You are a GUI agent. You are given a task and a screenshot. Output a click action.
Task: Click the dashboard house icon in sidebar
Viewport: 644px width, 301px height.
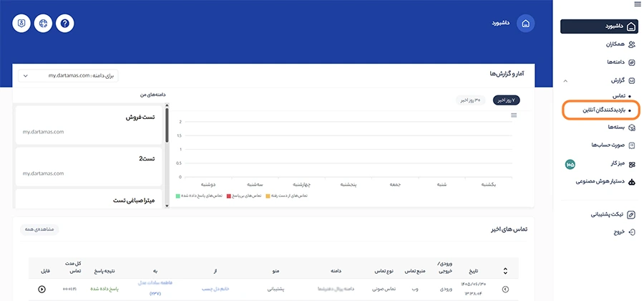click(632, 27)
